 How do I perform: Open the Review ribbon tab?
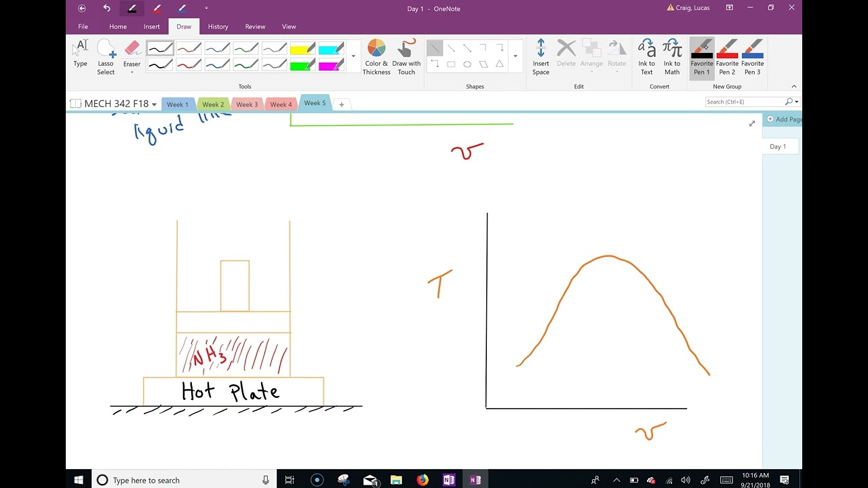pyautogui.click(x=255, y=26)
